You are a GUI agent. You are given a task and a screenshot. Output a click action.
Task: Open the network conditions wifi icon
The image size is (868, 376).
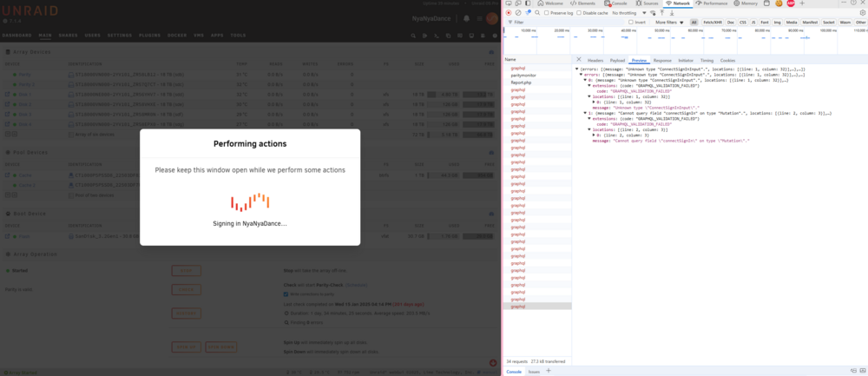point(653,12)
